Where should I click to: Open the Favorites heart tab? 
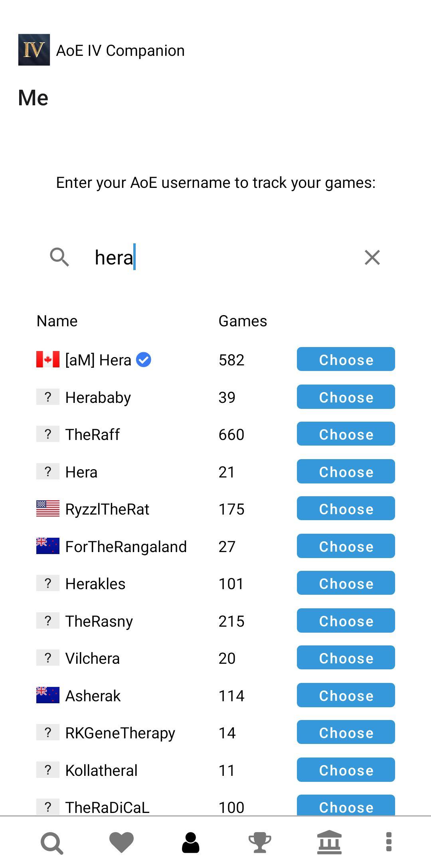pos(121,843)
